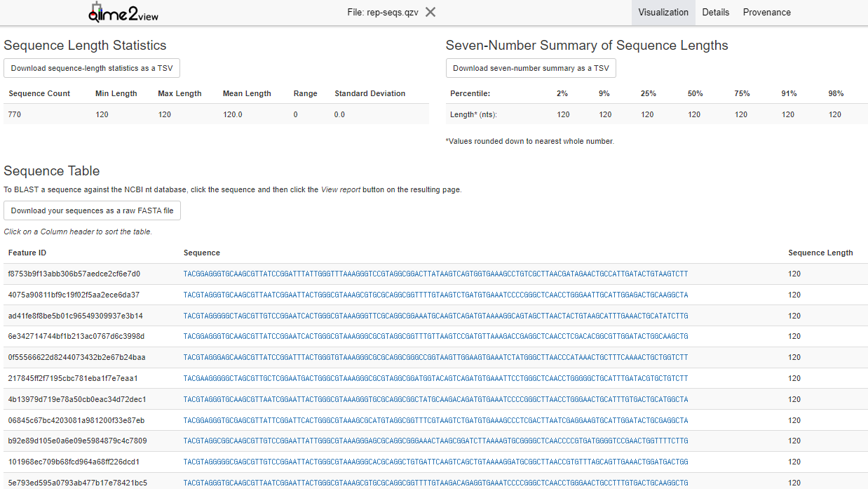Download your sequences as a raw FASTA file
The image size is (868, 489).
click(92, 210)
